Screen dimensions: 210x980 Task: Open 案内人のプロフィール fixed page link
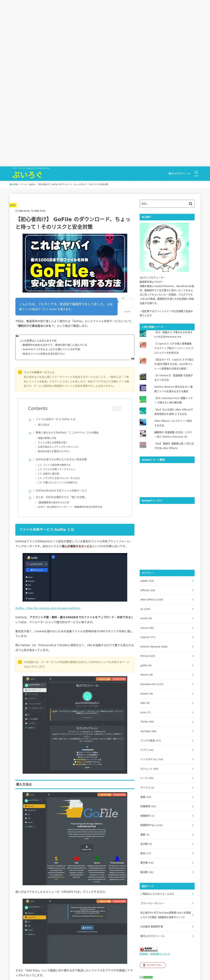coord(167,936)
